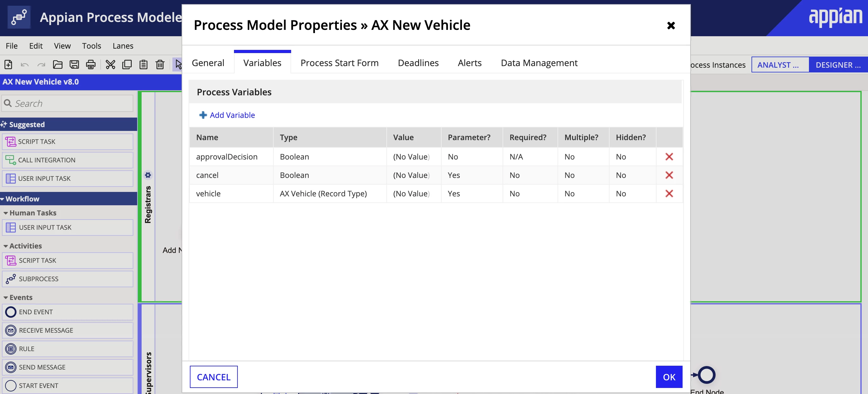The width and height of the screenshot is (868, 394).
Task: Click the Undo toolbar icon
Action: (24, 64)
